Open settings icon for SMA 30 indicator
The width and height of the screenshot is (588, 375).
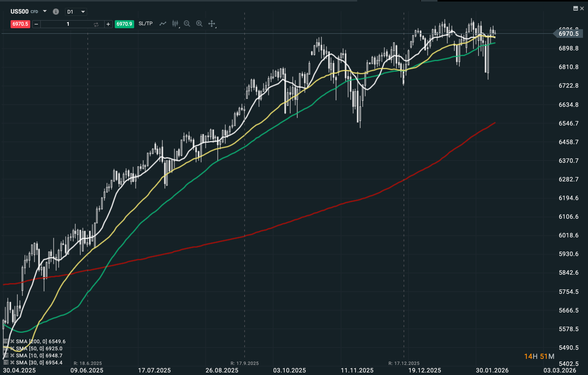click(6, 362)
